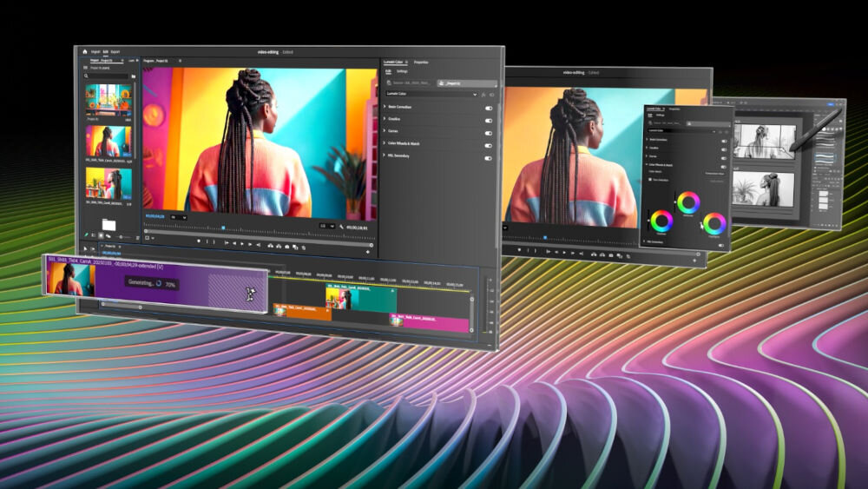Click the Home icon in the header
This screenshot has height=489, width=868.
click(85, 51)
